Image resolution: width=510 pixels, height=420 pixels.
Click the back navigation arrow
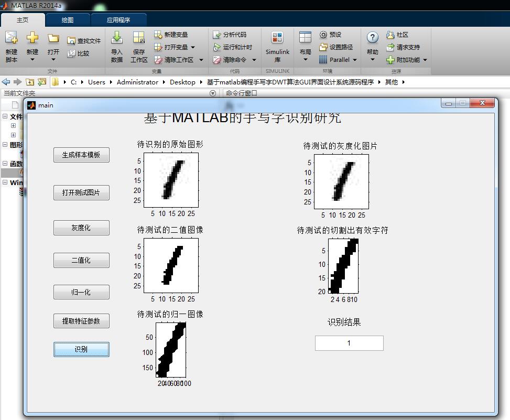point(6,82)
